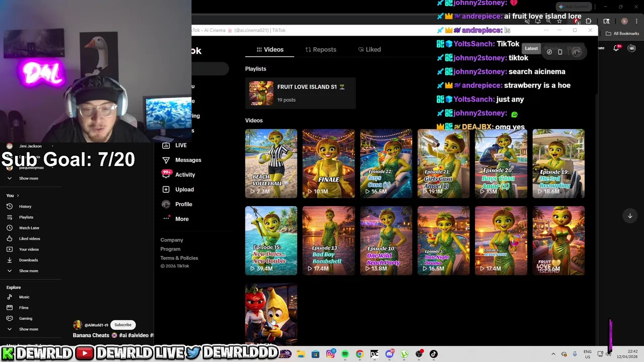The height and width of the screenshot is (362, 644).
Task: Open the Terms & Policies footer link
Action: (x=179, y=258)
